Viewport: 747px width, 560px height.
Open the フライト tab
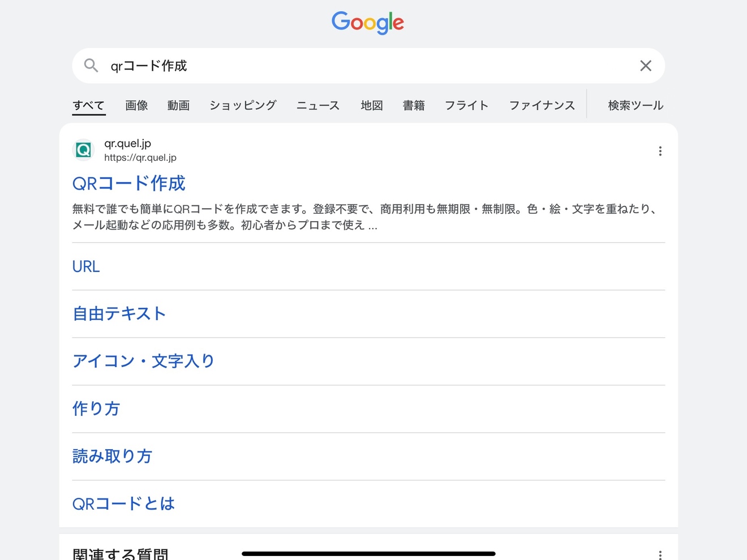pos(466,105)
